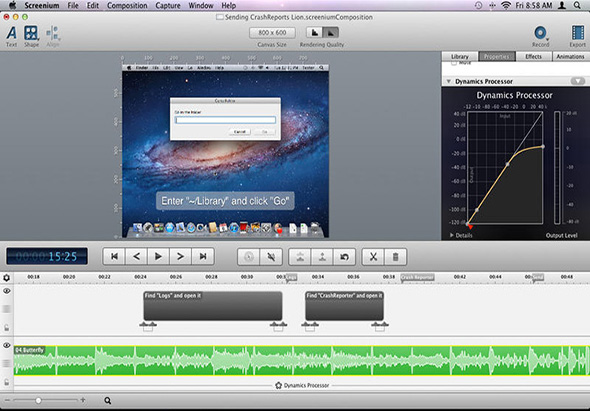The image size is (590, 411).
Task: Click the Crash Reporter marker on the ruler
Action: click(x=417, y=277)
